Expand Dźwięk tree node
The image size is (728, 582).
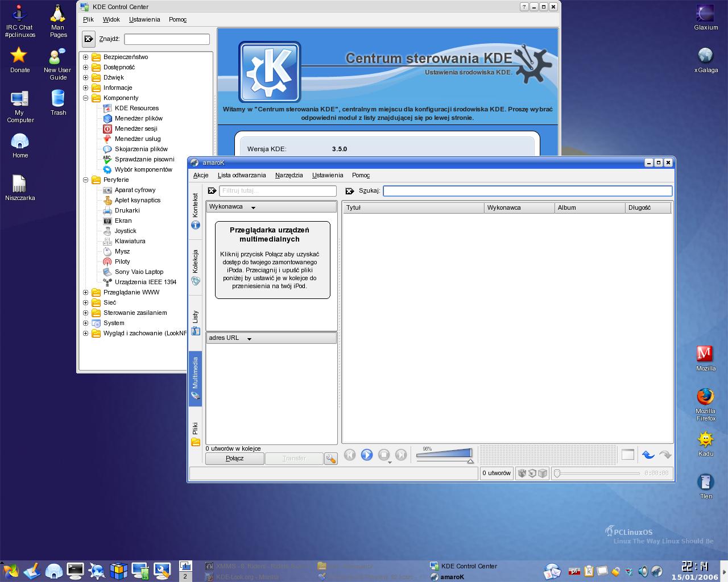click(x=86, y=77)
